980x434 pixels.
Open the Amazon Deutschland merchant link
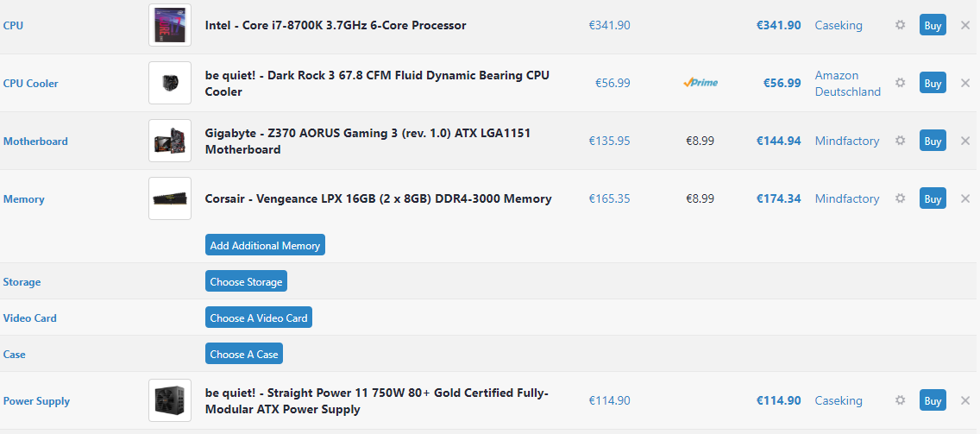[x=847, y=83]
